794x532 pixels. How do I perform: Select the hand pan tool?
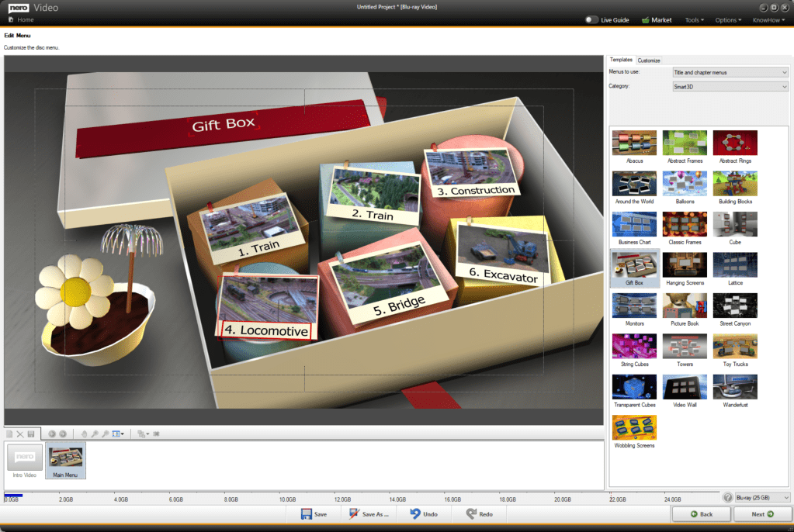click(x=85, y=434)
